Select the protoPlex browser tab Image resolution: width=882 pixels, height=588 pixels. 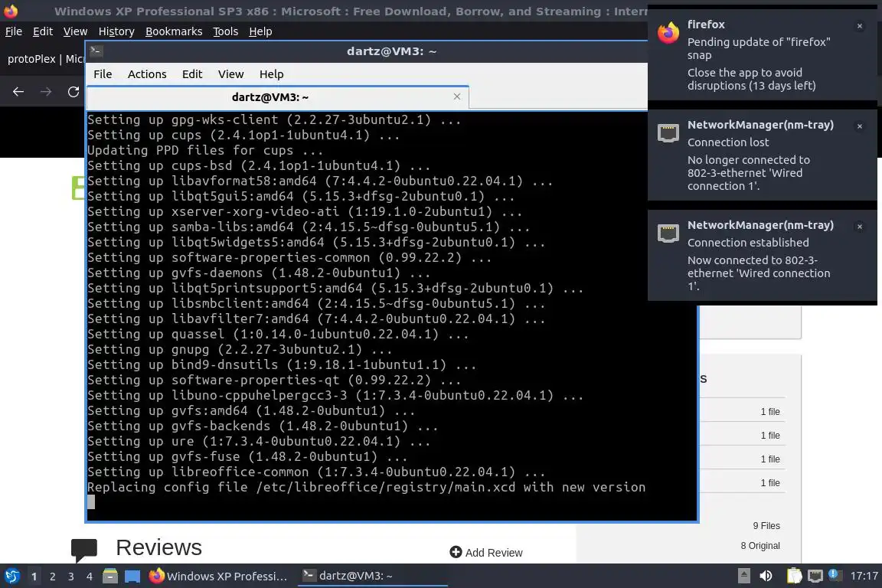pos(45,59)
